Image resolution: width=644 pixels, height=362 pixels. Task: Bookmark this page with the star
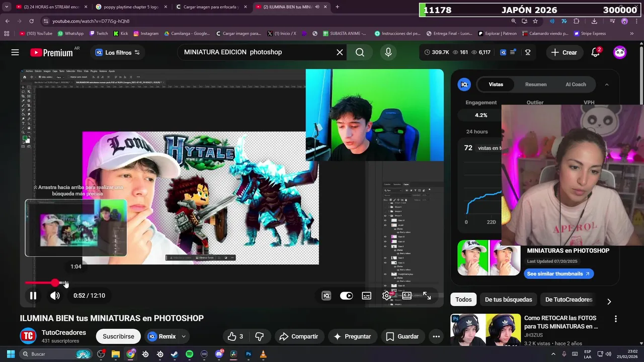pyautogui.click(x=535, y=21)
